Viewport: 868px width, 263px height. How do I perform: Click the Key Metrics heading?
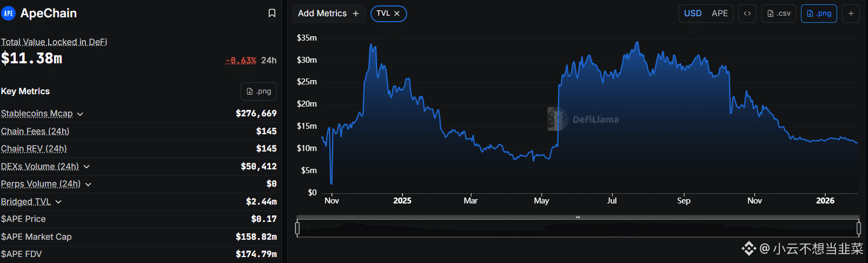[25, 91]
